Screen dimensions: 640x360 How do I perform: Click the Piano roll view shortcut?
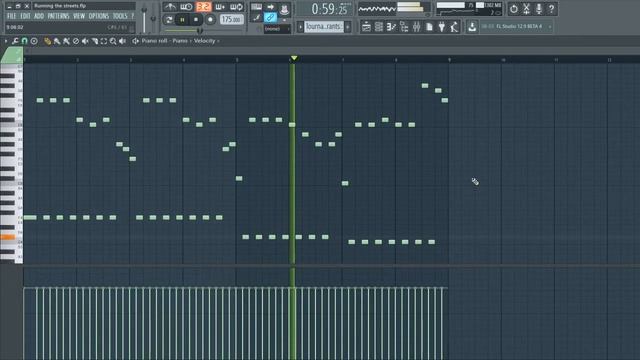pos(391,27)
